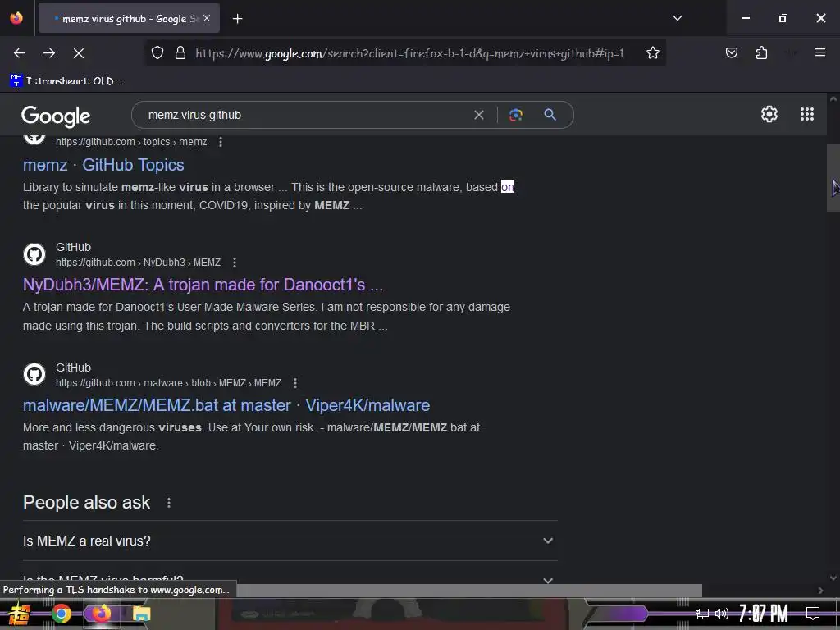
Task: Select the memz virus github tab
Action: 129,19
